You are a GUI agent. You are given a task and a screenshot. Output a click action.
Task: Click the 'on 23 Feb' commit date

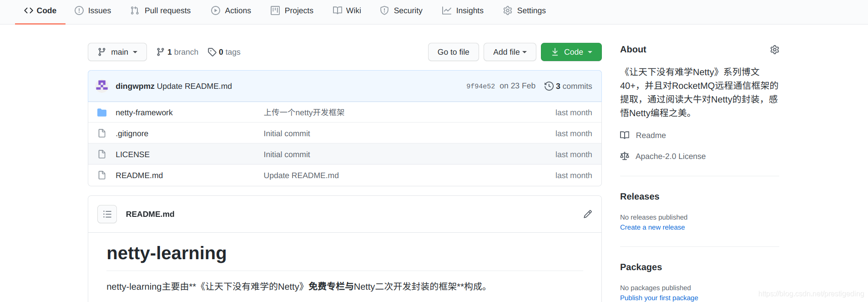coord(517,86)
